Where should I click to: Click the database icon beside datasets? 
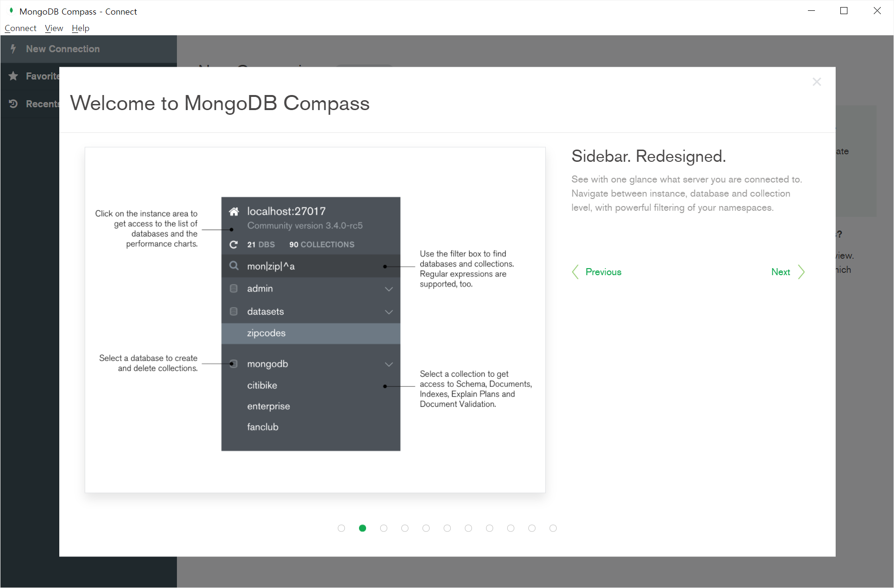click(233, 311)
